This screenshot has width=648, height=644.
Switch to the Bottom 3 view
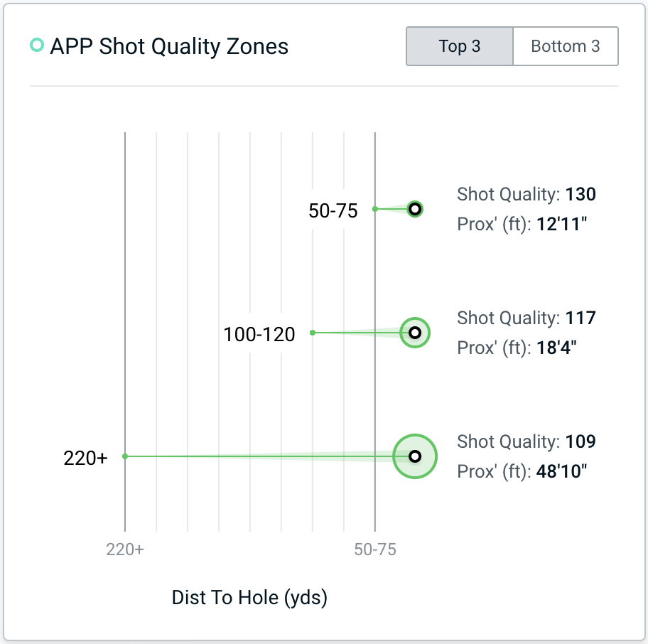tap(566, 47)
